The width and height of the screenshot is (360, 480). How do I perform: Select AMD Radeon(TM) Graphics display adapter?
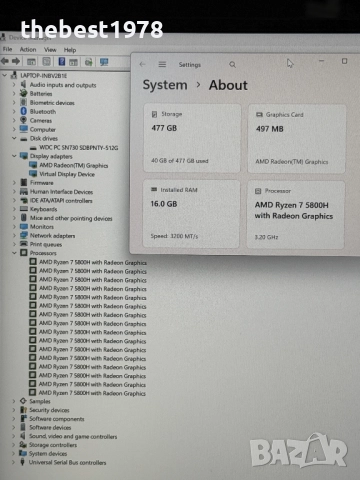click(x=74, y=165)
